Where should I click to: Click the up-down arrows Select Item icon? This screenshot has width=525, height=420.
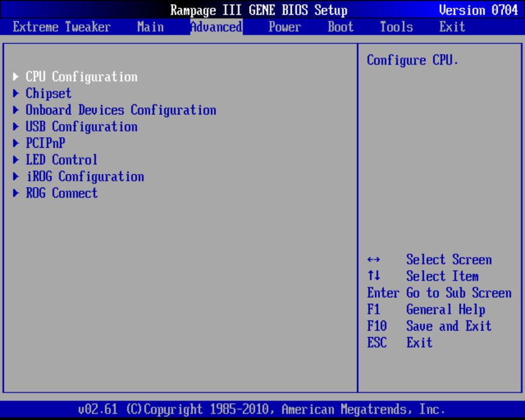[x=373, y=276]
